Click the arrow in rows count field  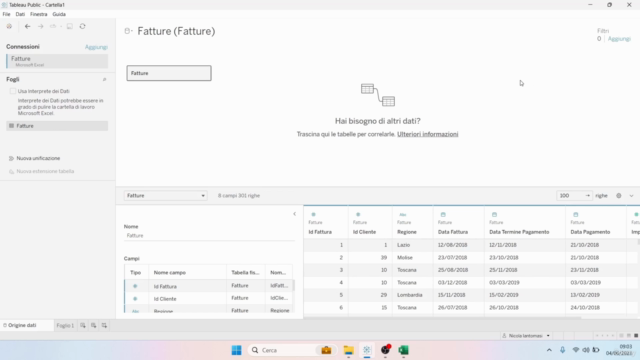587,196
